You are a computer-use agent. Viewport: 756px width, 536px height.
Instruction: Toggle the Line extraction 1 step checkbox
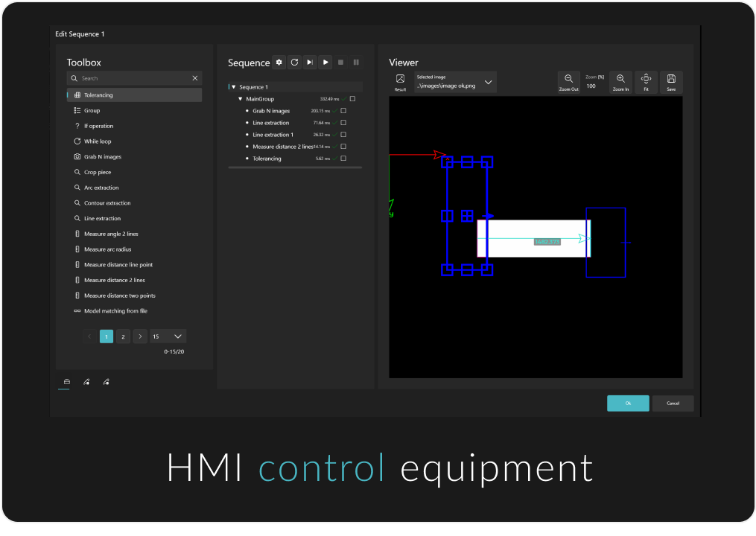click(x=343, y=135)
